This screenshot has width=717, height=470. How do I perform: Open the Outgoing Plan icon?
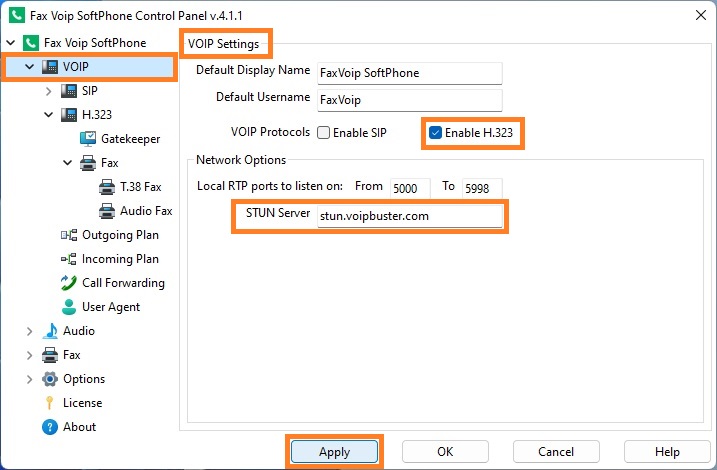click(69, 235)
